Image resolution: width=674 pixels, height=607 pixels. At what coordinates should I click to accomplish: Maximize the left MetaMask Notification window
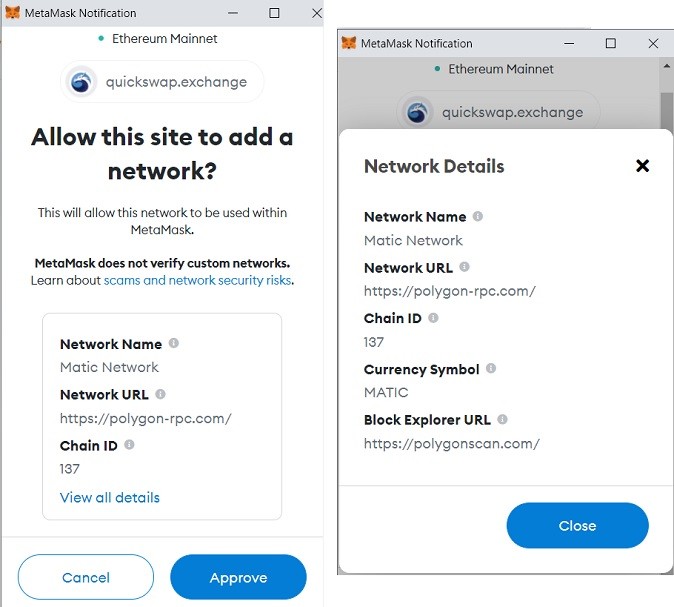[274, 13]
